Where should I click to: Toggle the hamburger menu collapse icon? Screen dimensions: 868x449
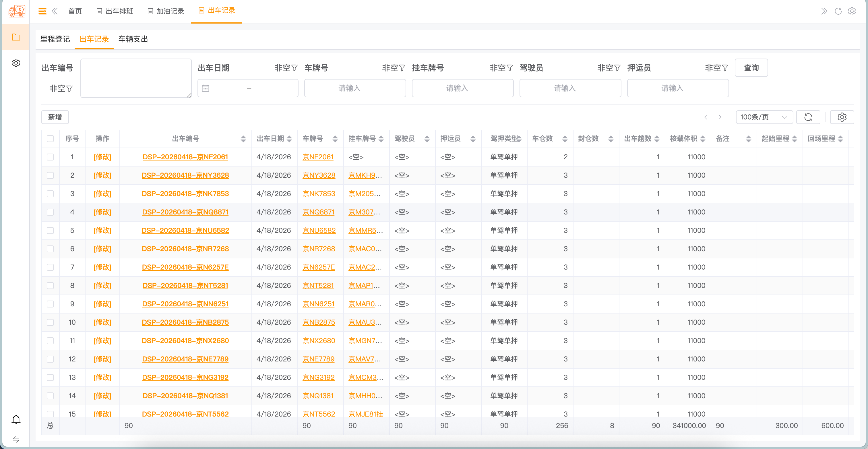tap(42, 11)
